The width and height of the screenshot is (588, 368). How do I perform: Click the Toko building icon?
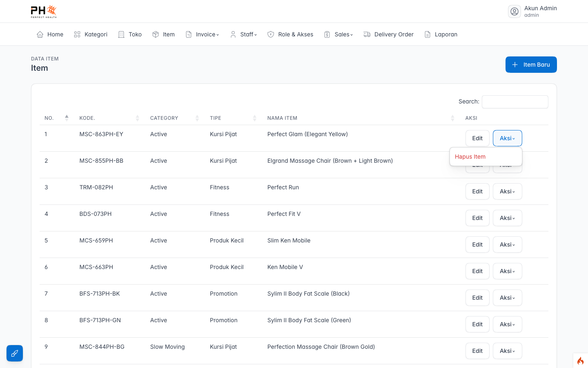(121, 34)
